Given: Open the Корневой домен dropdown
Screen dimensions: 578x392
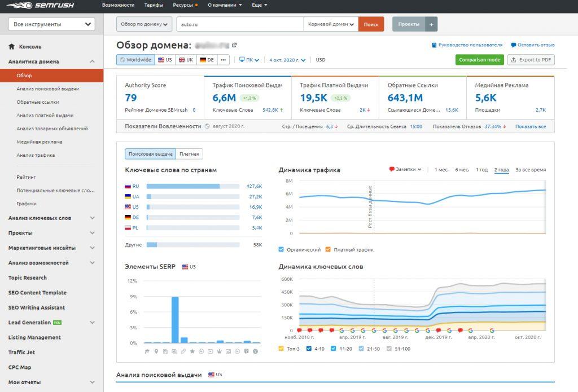Looking at the screenshot, I should [x=331, y=24].
